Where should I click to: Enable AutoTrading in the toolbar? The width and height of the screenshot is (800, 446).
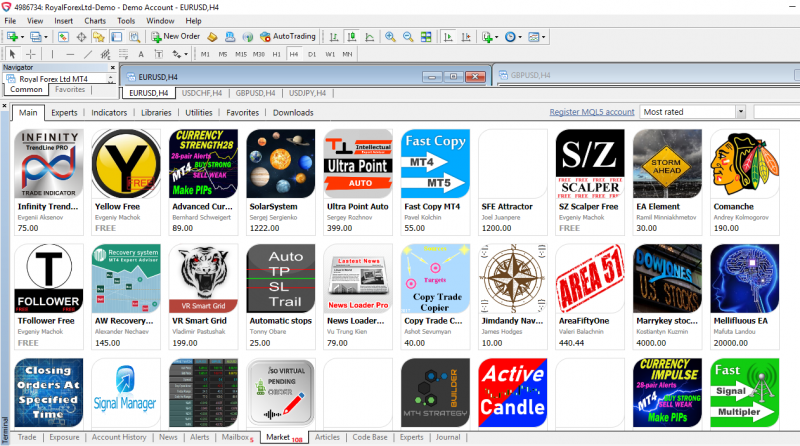(x=288, y=36)
